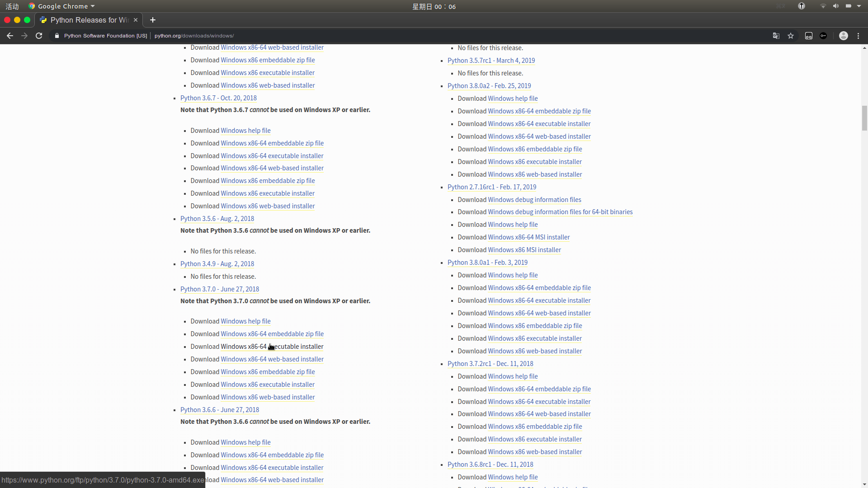Download 3.8.0a1 Windows x86-64 web-based installer
868x488 pixels.
[x=539, y=313]
